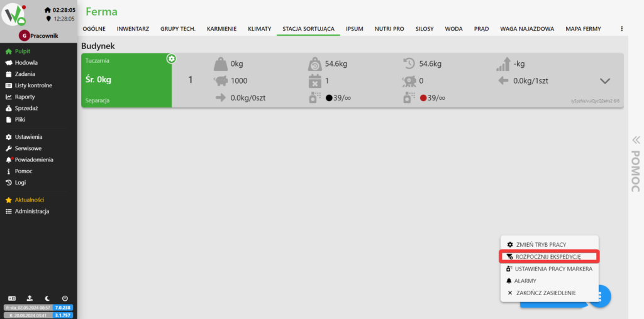
Task: Click the language switch icon in sidebar footer
Action: coord(11,298)
